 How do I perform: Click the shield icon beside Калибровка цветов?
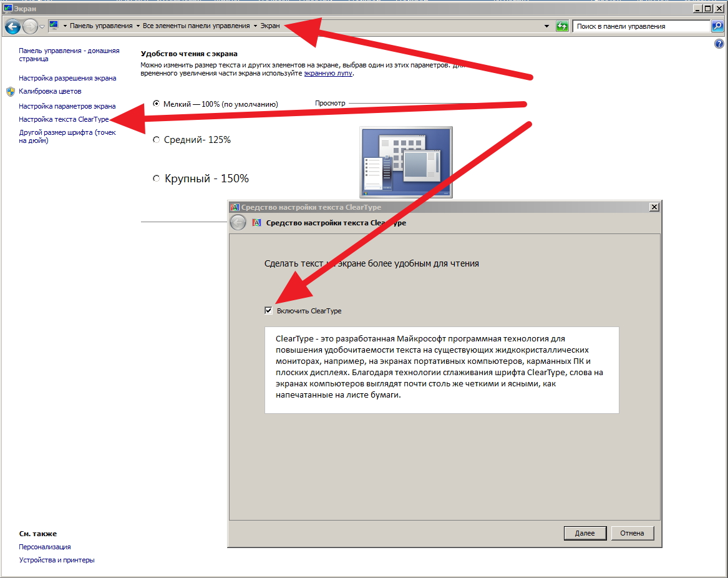click(x=11, y=92)
